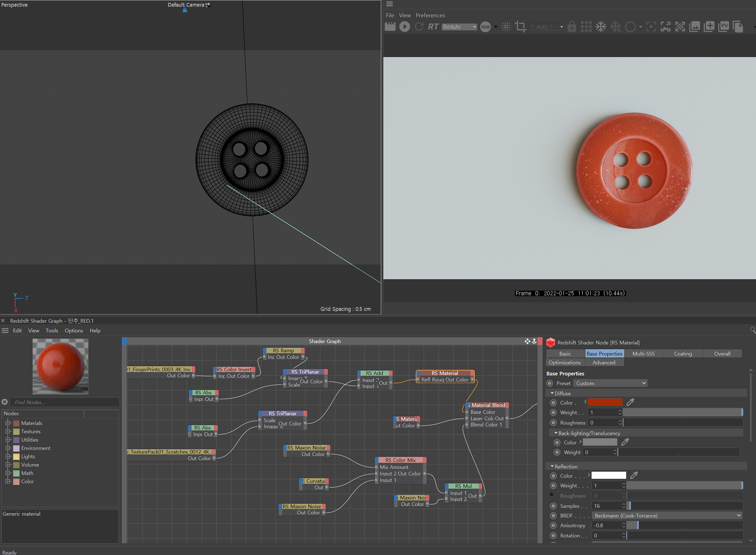
Task: Select the RS Color Mix node
Action: 400,460
